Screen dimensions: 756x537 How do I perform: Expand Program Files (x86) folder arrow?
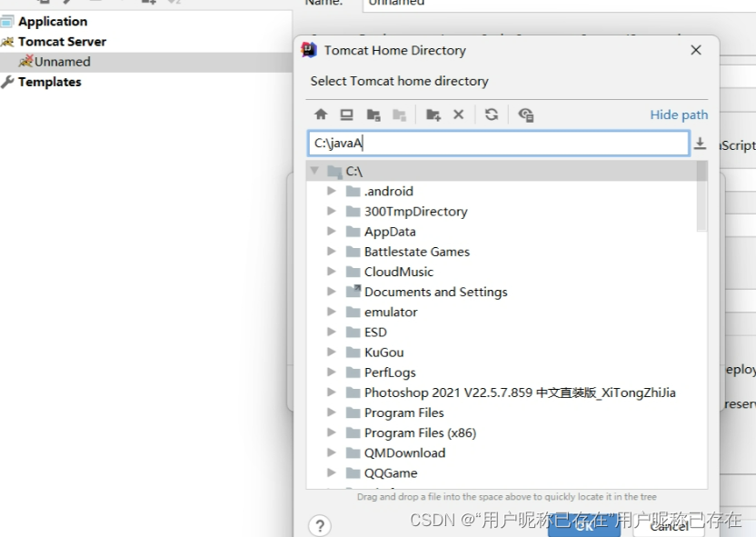(332, 433)
